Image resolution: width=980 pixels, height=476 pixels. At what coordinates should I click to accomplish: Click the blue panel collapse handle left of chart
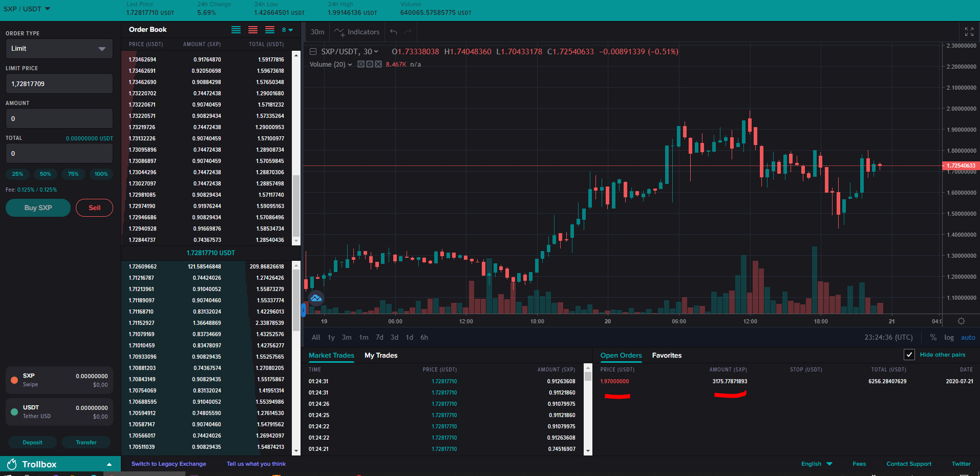[303, 310]
